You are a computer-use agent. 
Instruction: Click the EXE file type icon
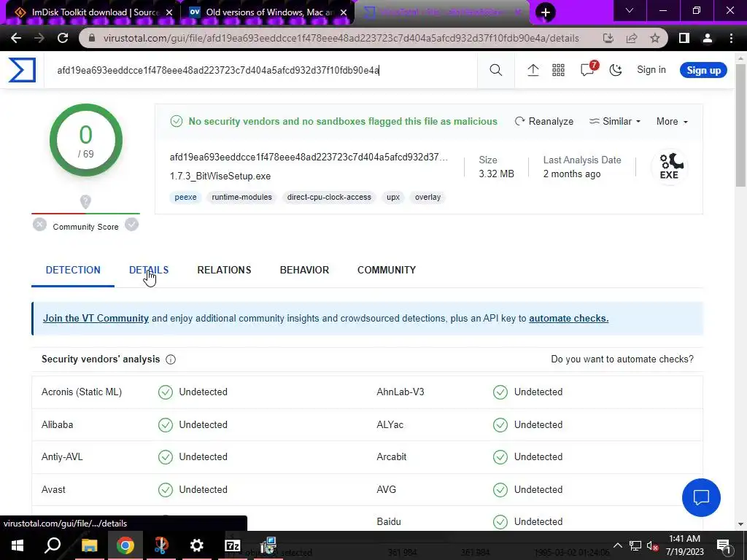point(670,166)
